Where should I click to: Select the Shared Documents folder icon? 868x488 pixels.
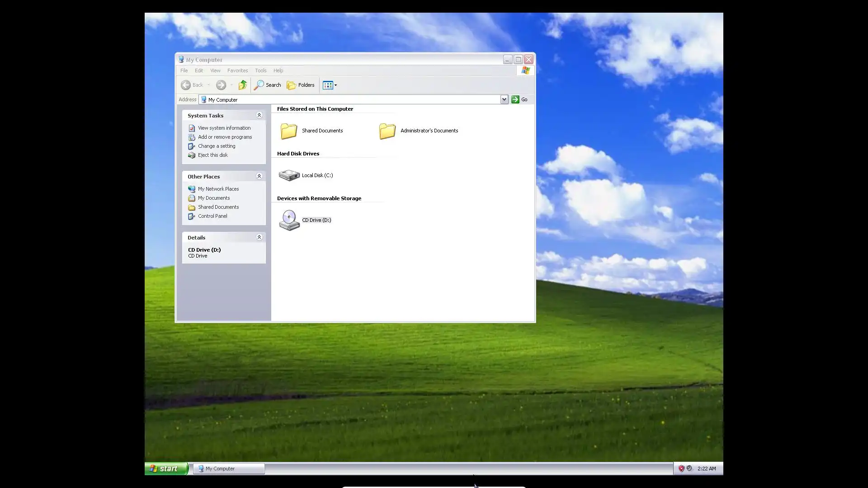click(x=289, y=131)
